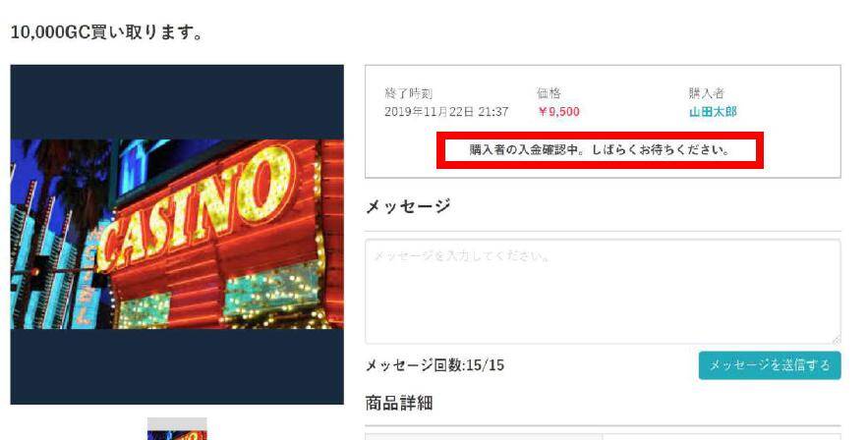Click the dark navy band above the casino photo
Screen dimensions: 868x440
coord(177,102)
